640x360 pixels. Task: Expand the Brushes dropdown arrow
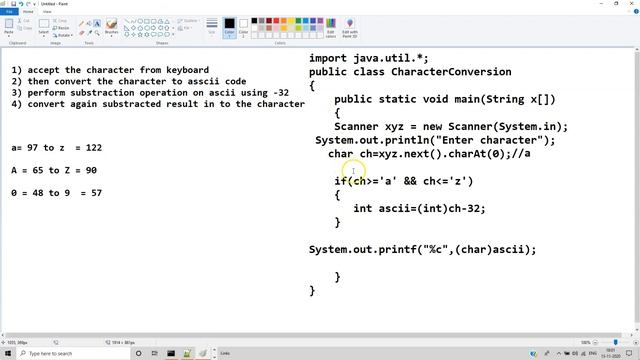click(111, 36)
